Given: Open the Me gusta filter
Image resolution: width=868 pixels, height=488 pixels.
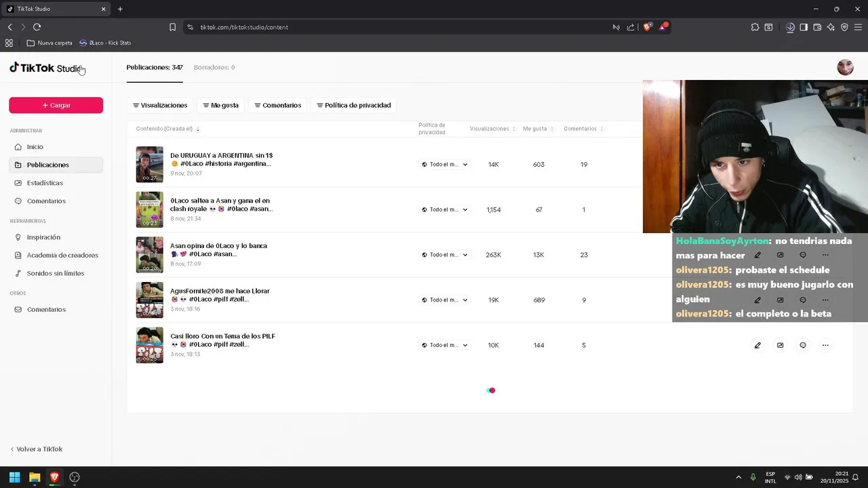Looking at the screenshot, I should (221, 105).
